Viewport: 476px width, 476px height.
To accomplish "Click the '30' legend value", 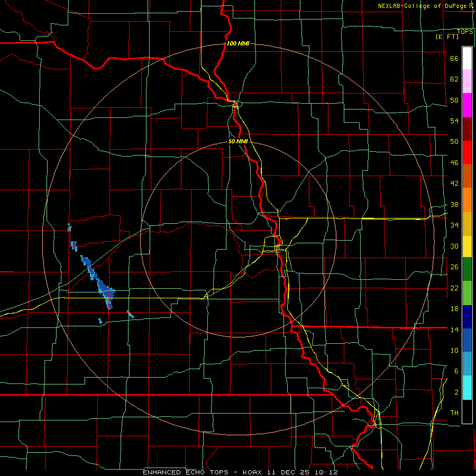I will click(454, 246).
